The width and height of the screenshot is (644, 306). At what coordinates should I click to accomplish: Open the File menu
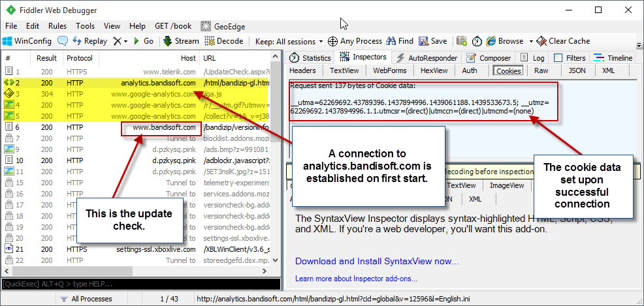pos(11,26)
